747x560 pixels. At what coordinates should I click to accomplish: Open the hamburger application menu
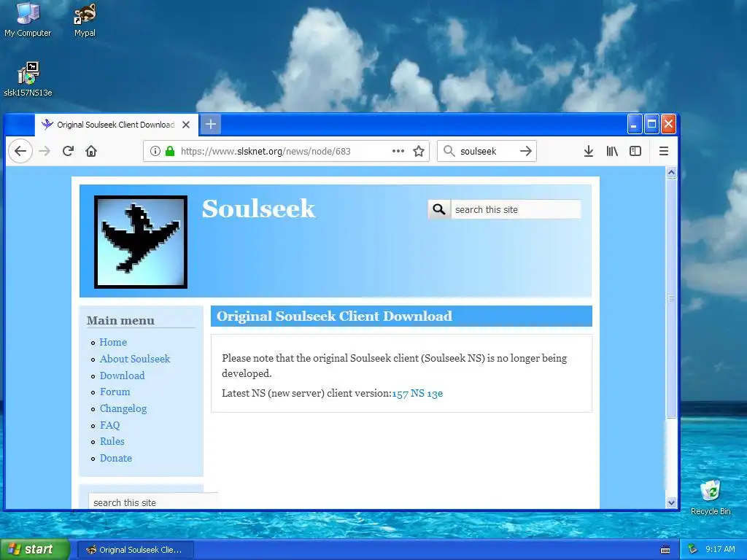[x=663, y=151]
